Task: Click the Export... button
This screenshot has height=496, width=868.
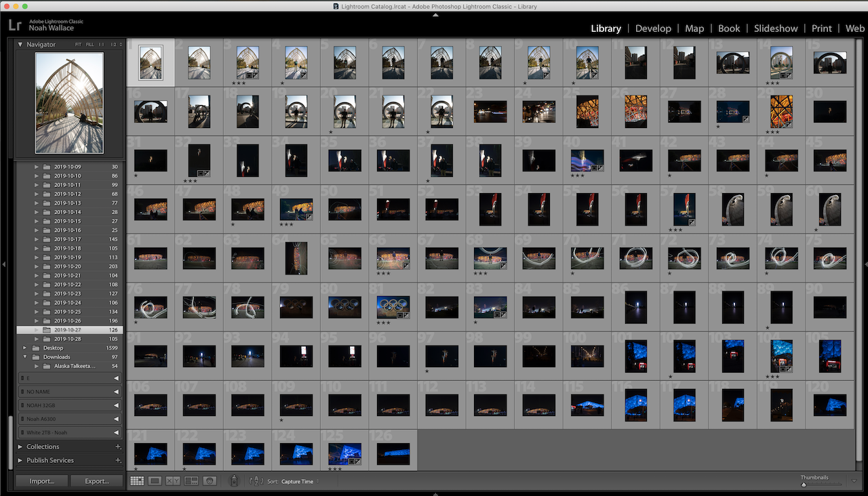Action: click(x=97, y=481)
